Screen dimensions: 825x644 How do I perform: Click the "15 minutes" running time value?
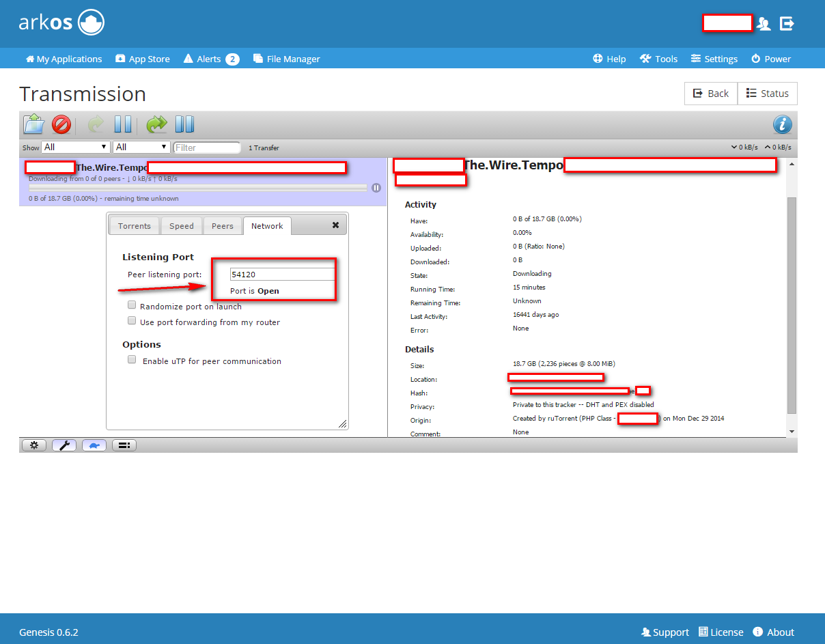tap(529, 288)
